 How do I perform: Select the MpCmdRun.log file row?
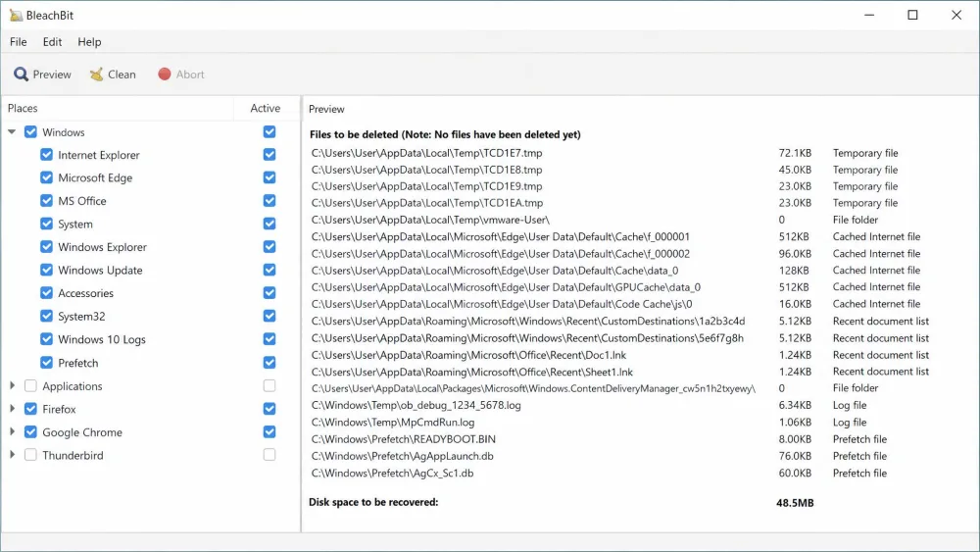(393, 423)
